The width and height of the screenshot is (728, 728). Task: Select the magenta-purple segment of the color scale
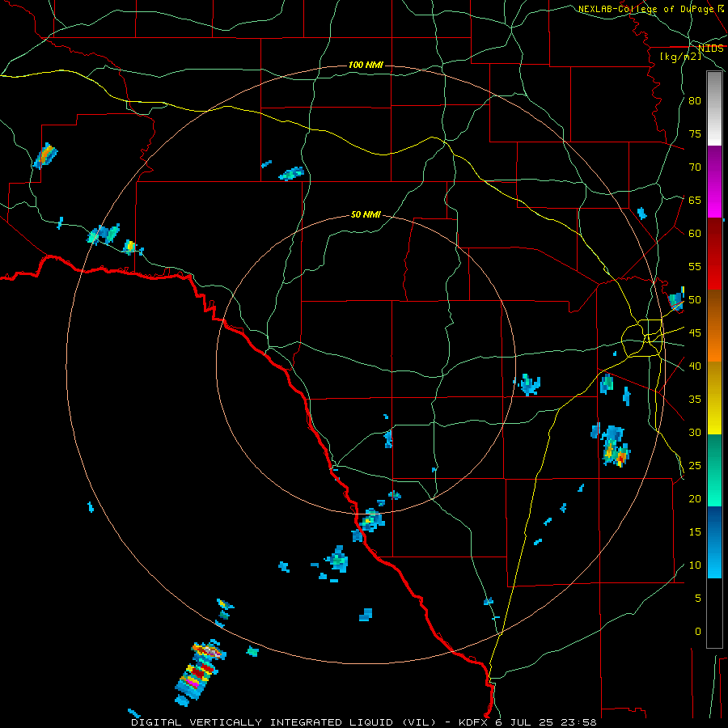click(x=714, y=182)
